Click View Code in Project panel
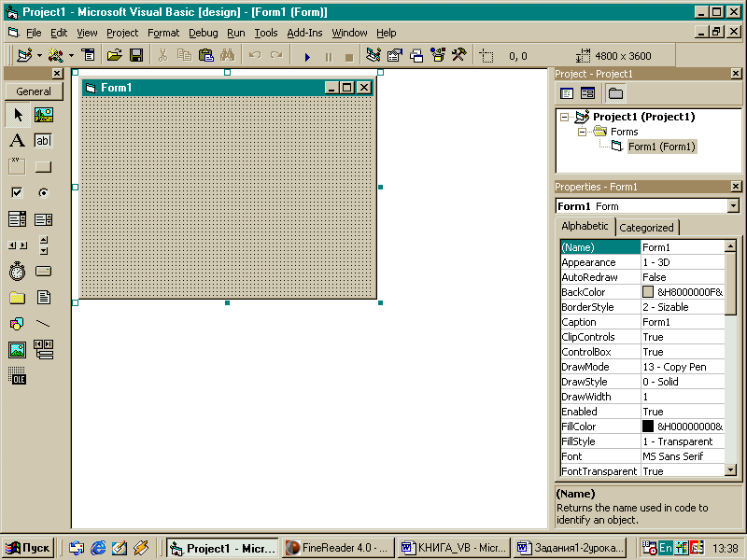Screen dimensions: 747x560 (567, 93)
